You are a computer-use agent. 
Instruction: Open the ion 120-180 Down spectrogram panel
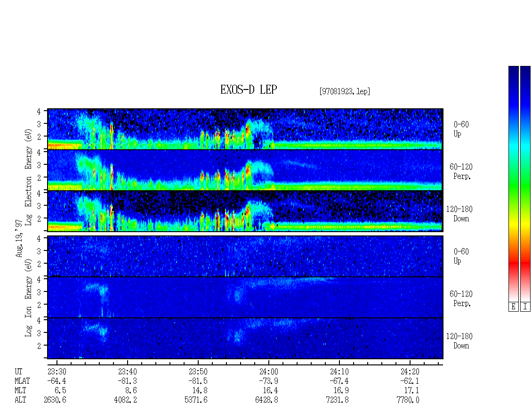coord(245,339)
